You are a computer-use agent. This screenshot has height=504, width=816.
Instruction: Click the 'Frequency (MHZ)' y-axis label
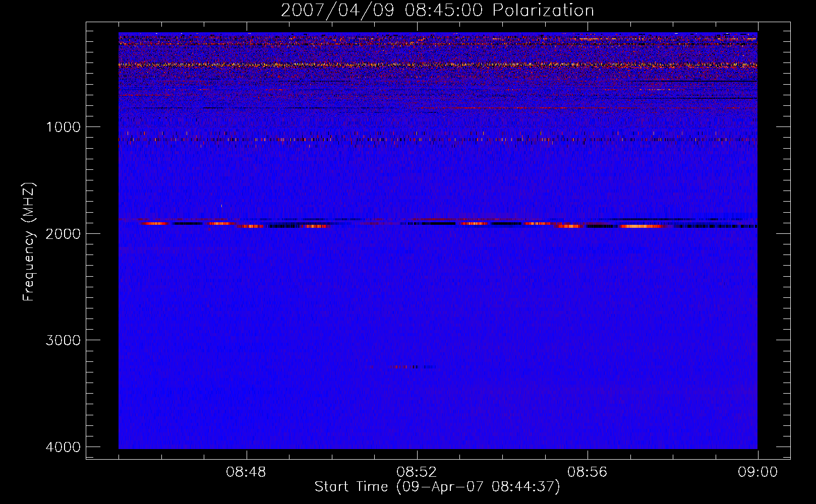[x=29, y=242]
